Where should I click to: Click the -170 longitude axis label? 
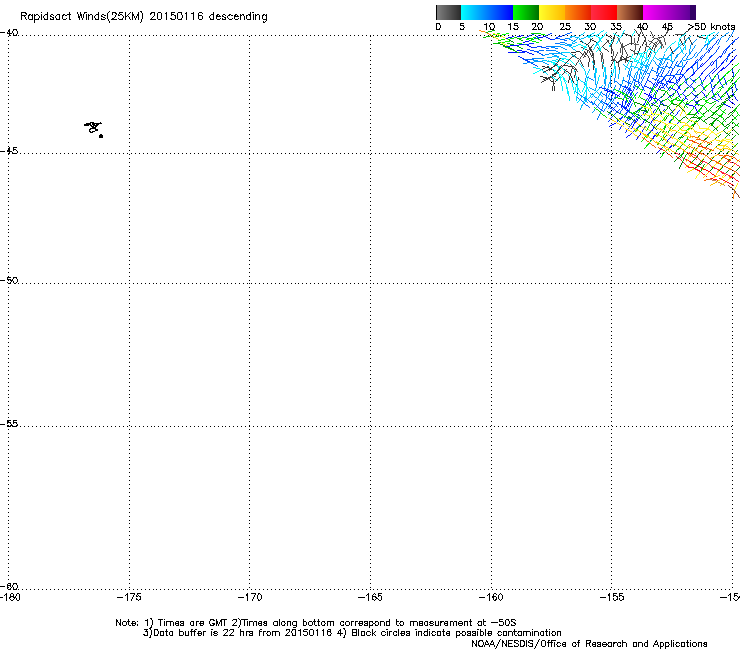pos(250,597)
